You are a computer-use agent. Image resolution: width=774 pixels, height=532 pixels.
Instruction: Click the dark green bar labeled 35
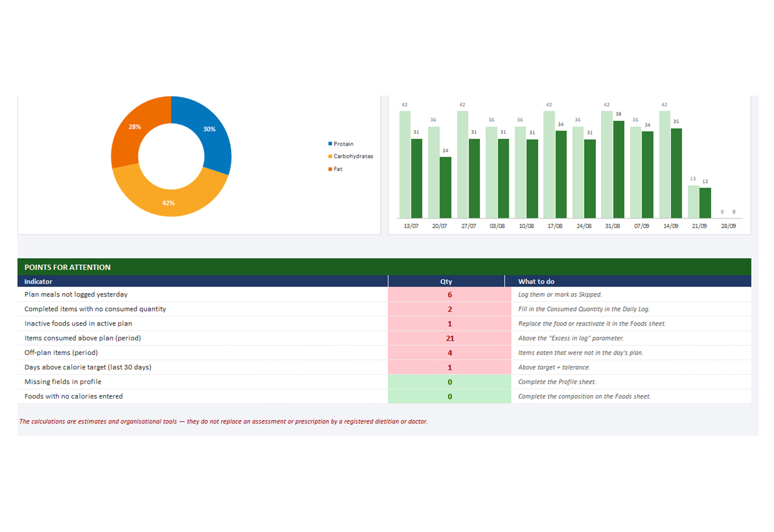click(x=676, y=173)
